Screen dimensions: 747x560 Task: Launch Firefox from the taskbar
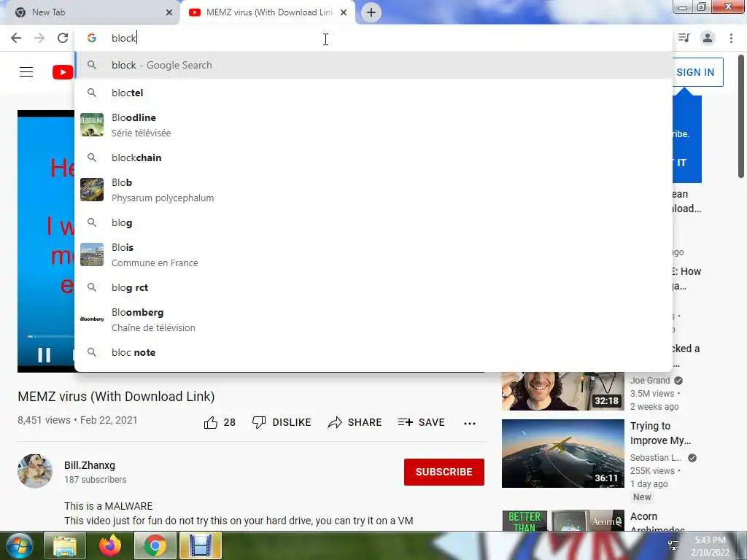point(110,545)
